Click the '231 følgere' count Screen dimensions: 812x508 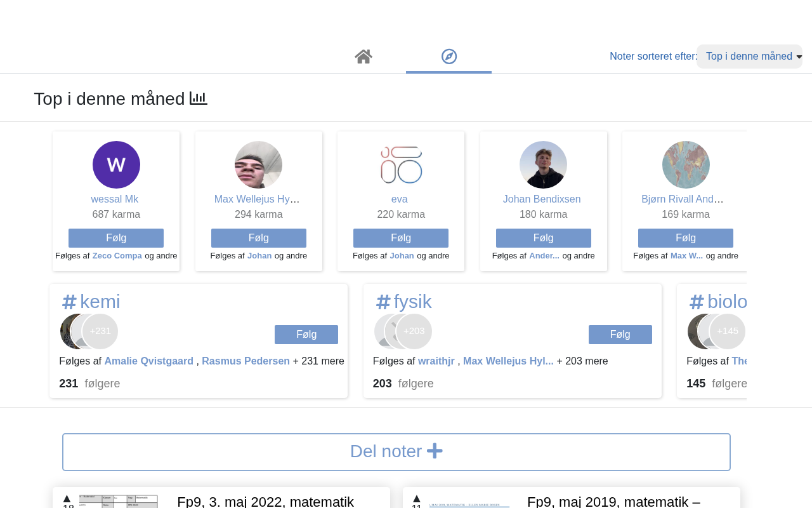pyautogui.click(x=89, y=384)
